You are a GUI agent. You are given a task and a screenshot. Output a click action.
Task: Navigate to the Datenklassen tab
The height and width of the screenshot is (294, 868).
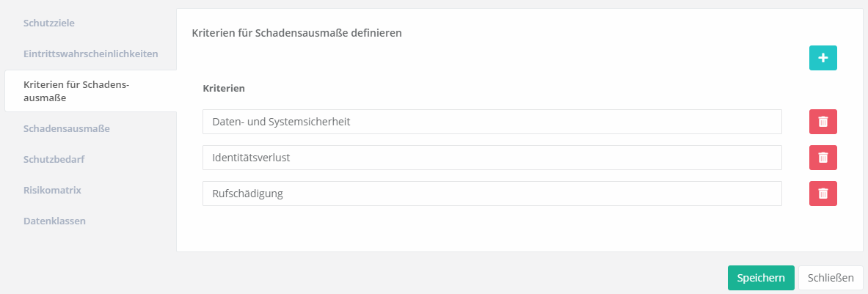click(54, 221)
